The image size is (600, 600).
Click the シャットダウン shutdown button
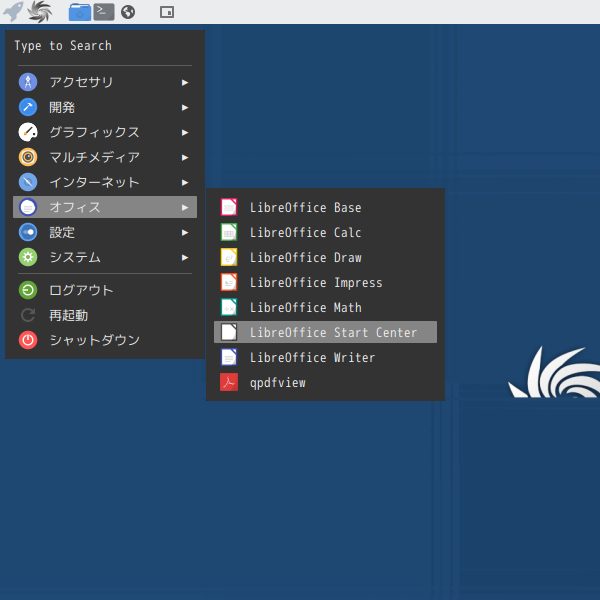pos(94,340)
